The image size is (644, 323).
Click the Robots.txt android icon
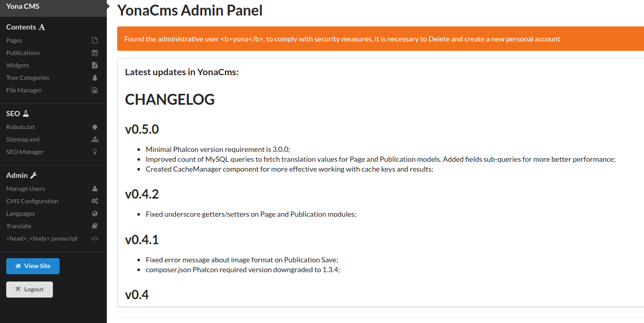coord(95,127)
